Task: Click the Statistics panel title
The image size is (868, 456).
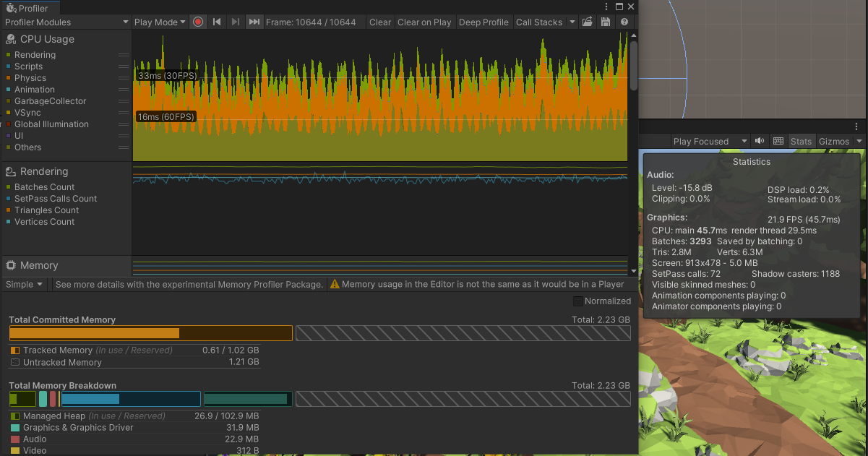Action: click(752, 162)
